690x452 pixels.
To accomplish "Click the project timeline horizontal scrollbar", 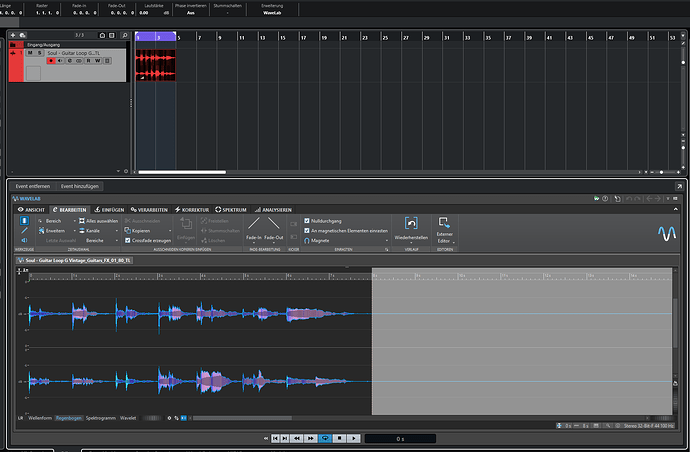I will [x=182, y=172].
